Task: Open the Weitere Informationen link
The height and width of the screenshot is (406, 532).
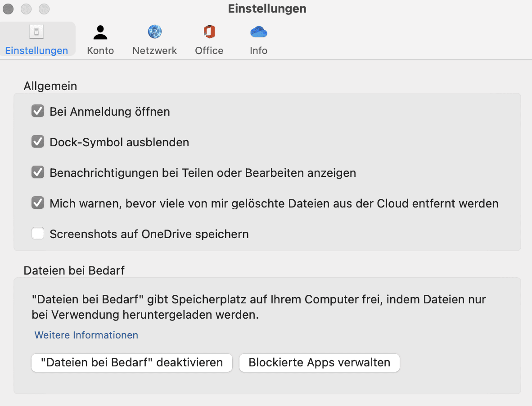Action: (x=86, y=335)
